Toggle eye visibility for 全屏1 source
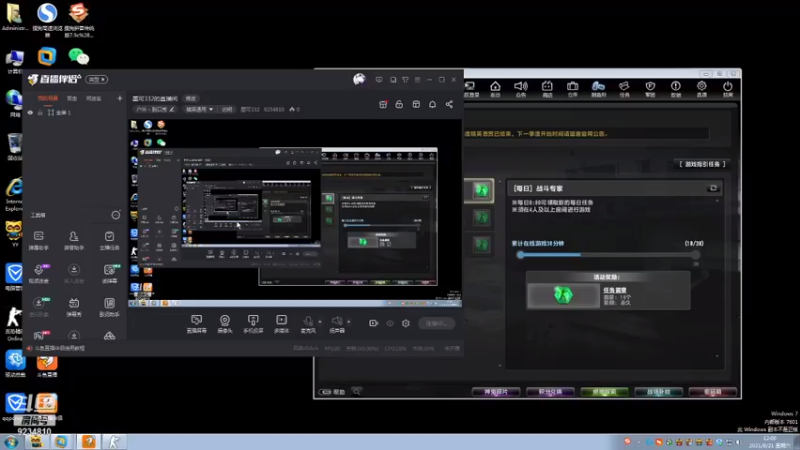Viewport: 800px width, 450px height. coord(30,113)
